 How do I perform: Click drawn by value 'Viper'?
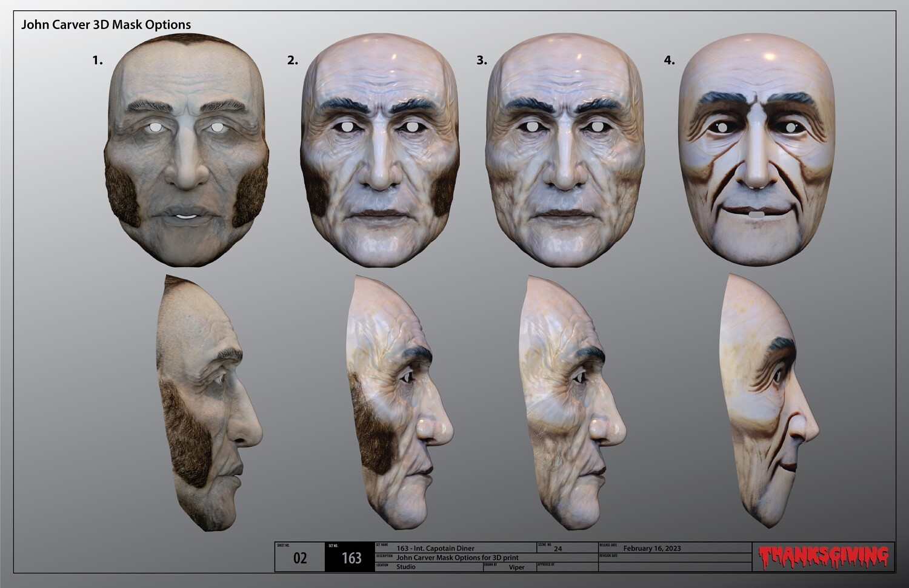[x=517, y=567]
